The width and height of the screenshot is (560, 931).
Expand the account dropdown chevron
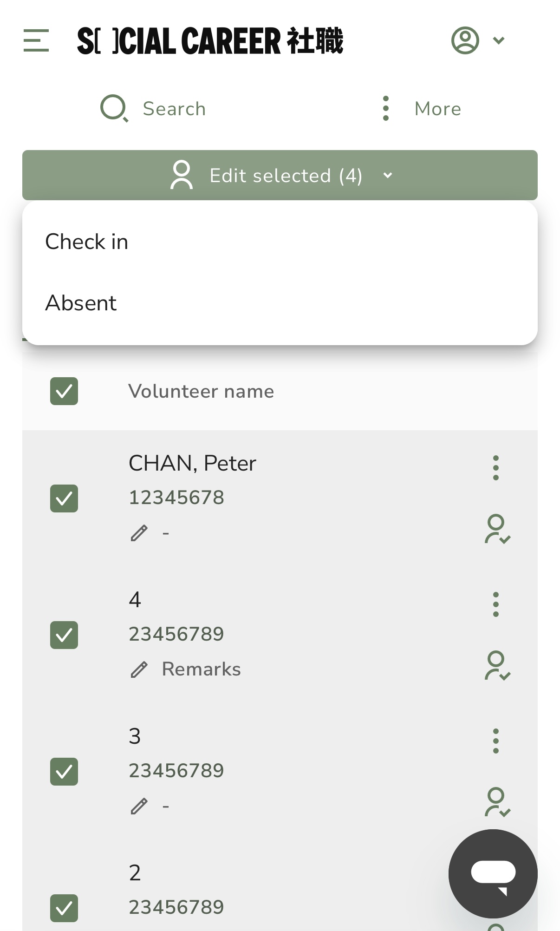click(x=499, y=40)
